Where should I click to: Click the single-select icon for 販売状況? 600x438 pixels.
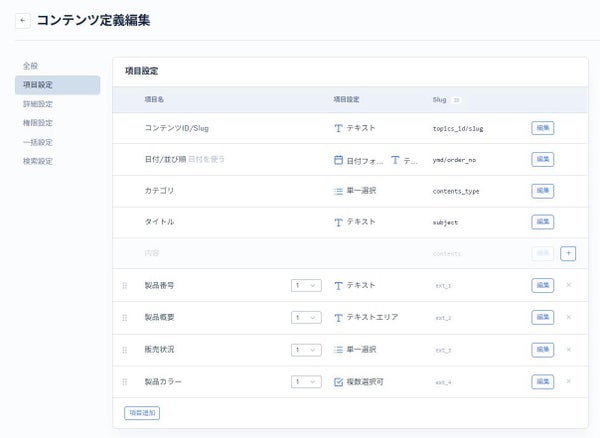point(338,350)
